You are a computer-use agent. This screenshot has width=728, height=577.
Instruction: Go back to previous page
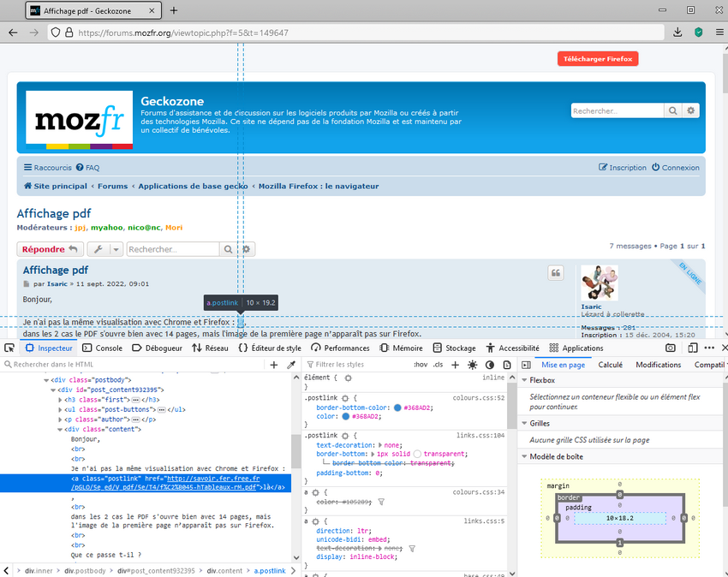(13, 33)
